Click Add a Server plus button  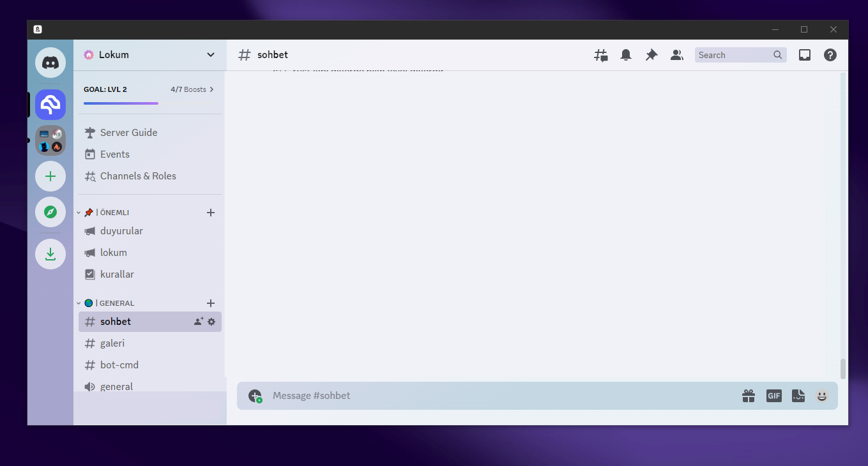point(50,176)
